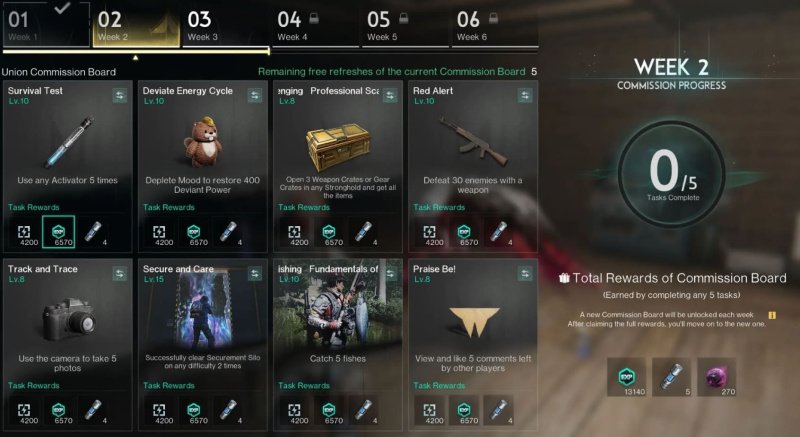Screen dimensions: 800x437
Task: Click swap icon on Red Alert card
Action: coord(524,95)
